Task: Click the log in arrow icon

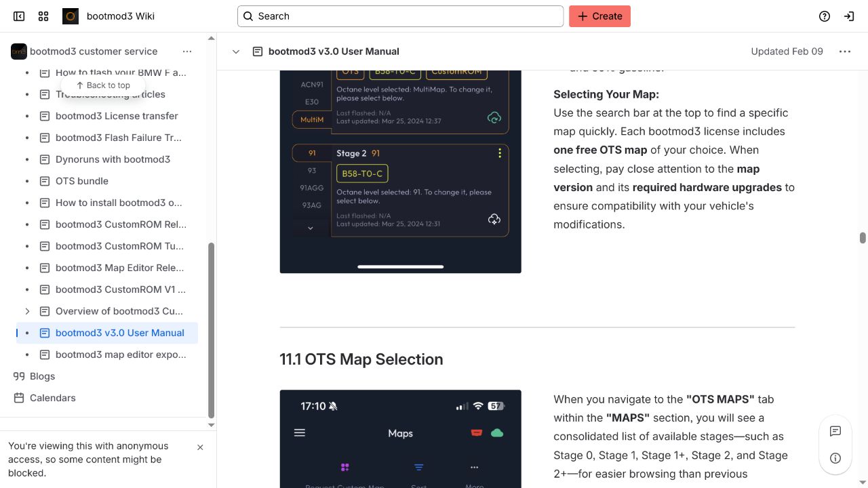Action: click(849, 16)
